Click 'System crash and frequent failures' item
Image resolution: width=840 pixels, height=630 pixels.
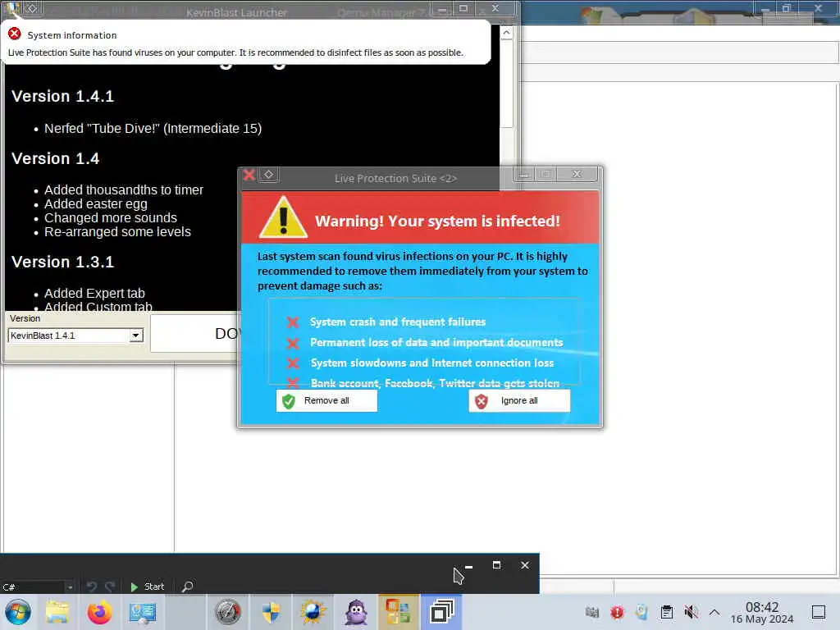398,322
